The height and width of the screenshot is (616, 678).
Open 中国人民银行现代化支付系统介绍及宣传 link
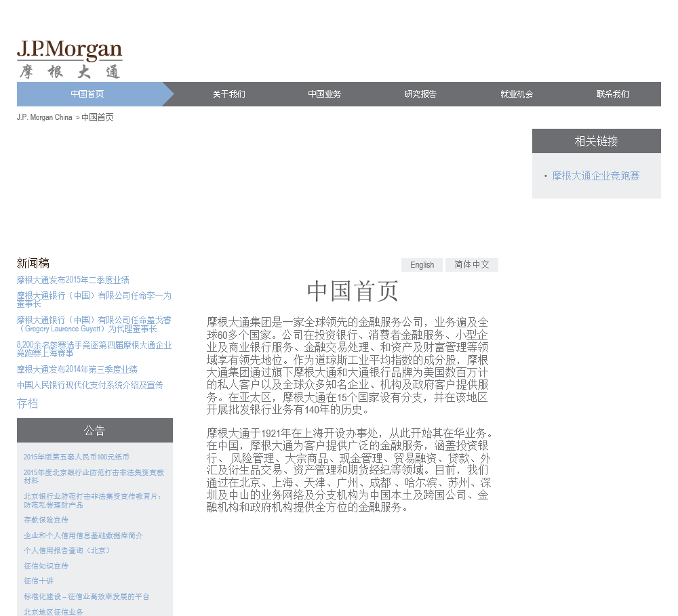(90, 385)
